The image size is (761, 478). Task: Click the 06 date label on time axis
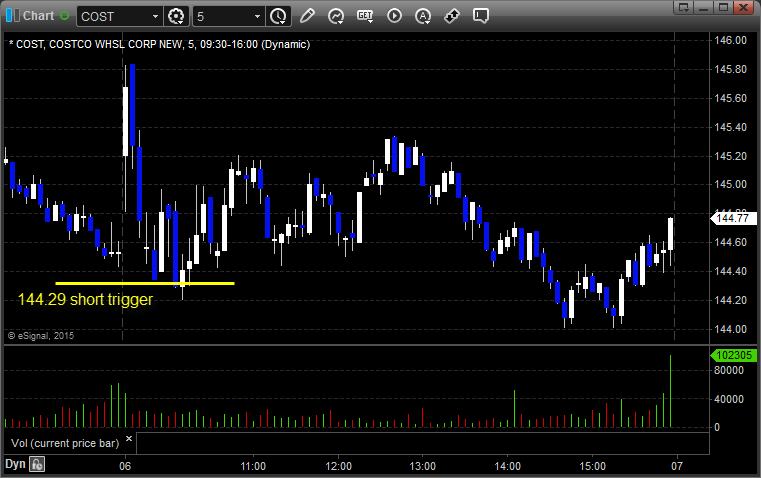coord(125,466)
